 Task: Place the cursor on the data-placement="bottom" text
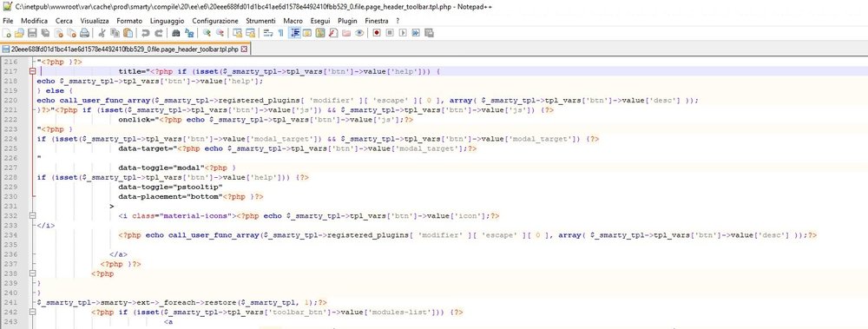(170, 196)
